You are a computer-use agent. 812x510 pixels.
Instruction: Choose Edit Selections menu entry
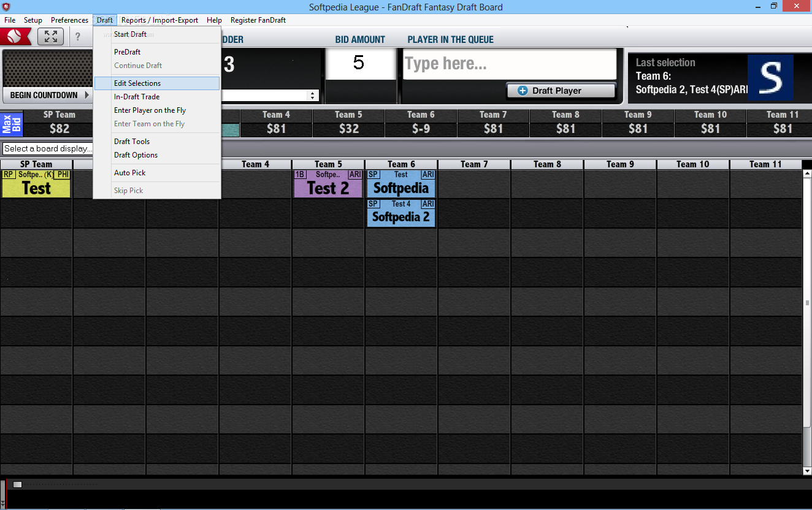[x=157, y=83]
